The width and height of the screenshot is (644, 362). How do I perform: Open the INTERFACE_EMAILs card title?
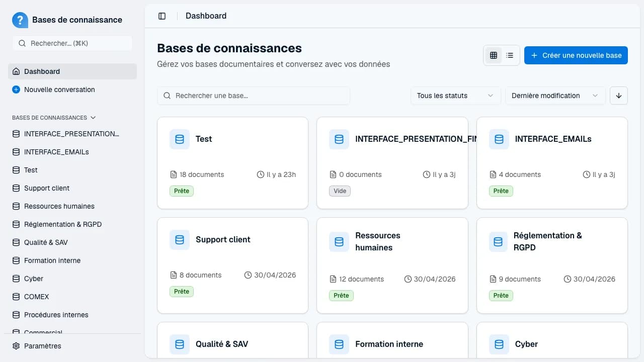[553, 139]
